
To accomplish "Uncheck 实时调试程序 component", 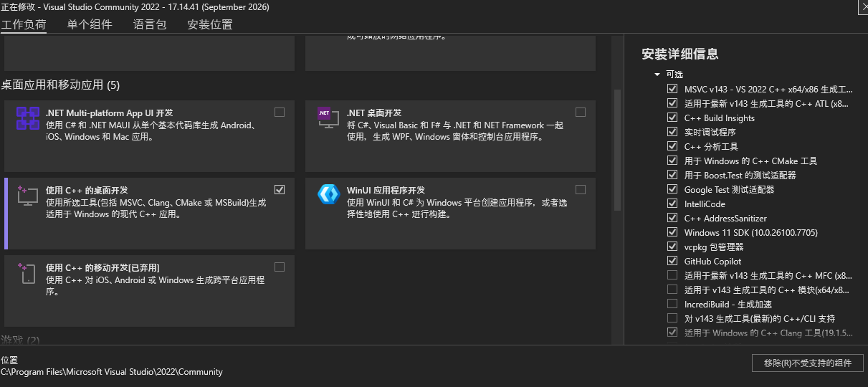I will [672, 132].
